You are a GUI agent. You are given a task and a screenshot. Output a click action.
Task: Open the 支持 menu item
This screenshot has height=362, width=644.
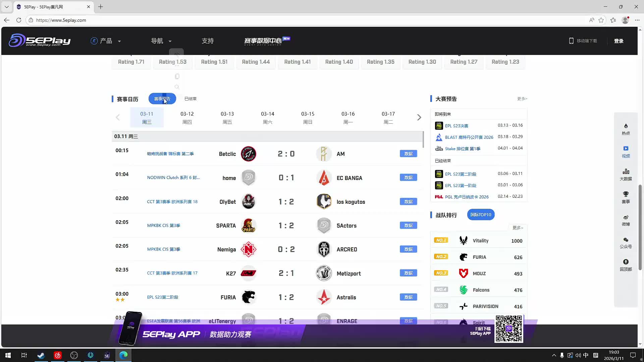207,41
